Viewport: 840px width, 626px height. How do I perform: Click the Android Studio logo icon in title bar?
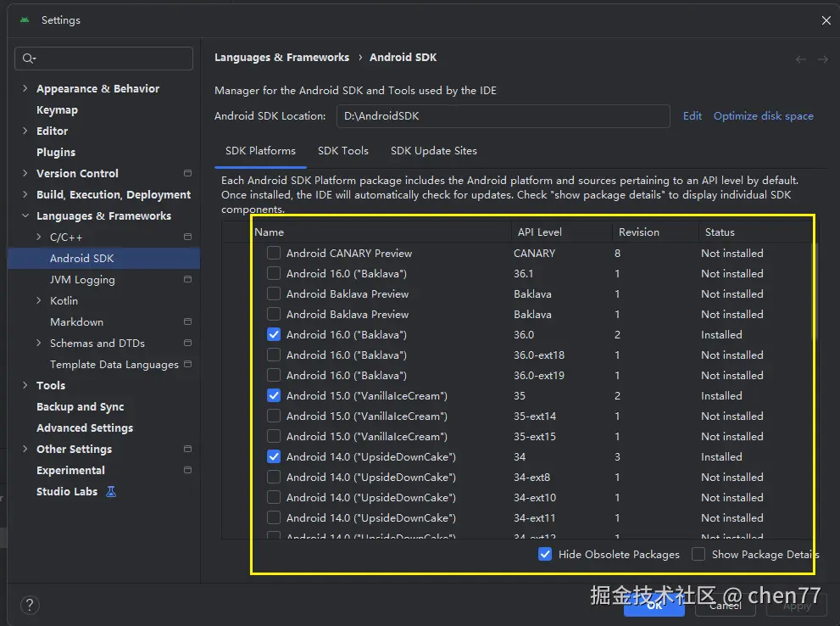point(25,20)
